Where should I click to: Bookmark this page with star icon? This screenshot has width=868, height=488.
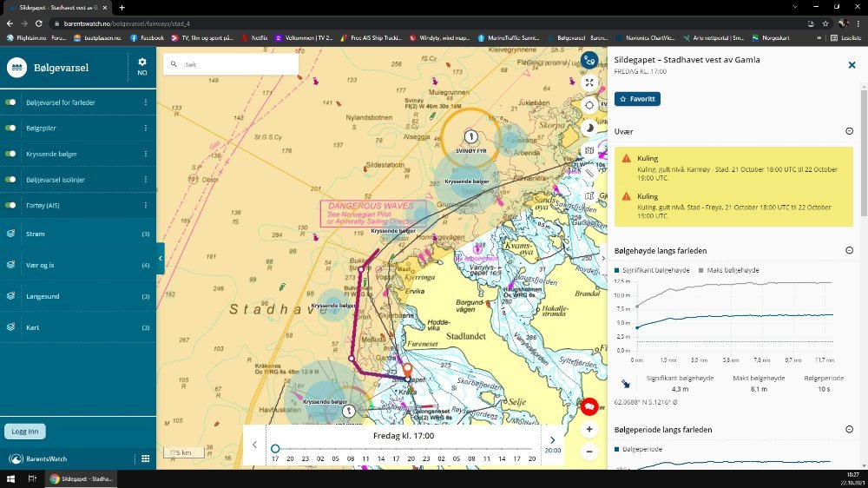pos(825,23)
